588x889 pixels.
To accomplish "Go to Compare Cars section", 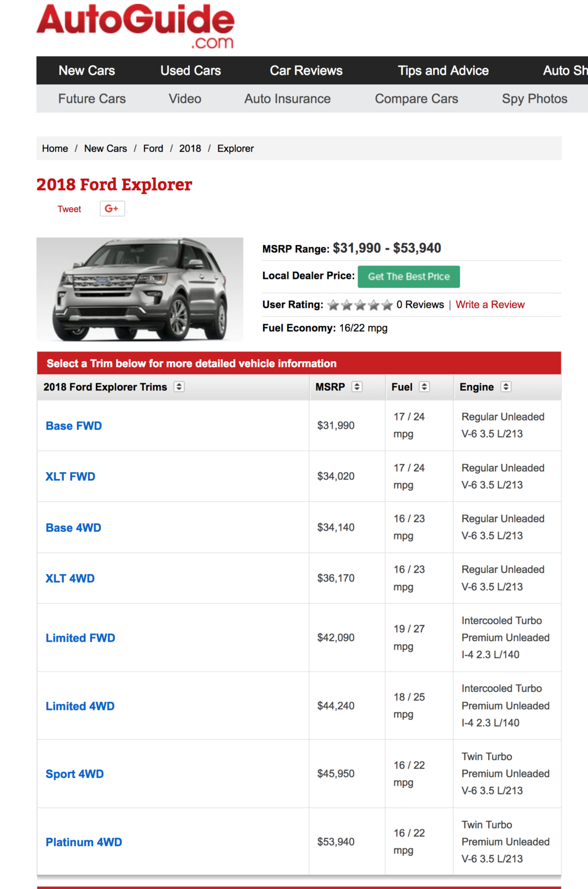I will click(416, 99).
